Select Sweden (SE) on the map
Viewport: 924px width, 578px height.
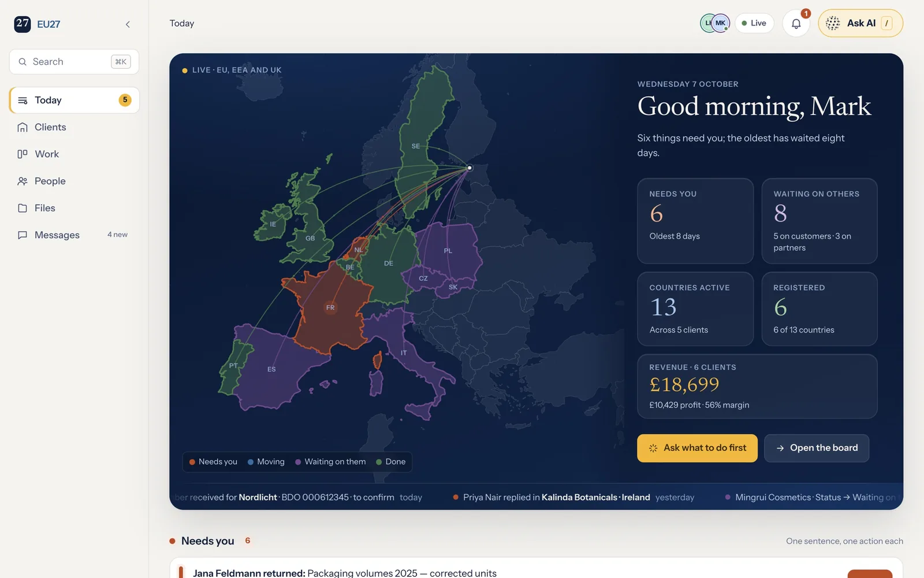pos(416,146)
